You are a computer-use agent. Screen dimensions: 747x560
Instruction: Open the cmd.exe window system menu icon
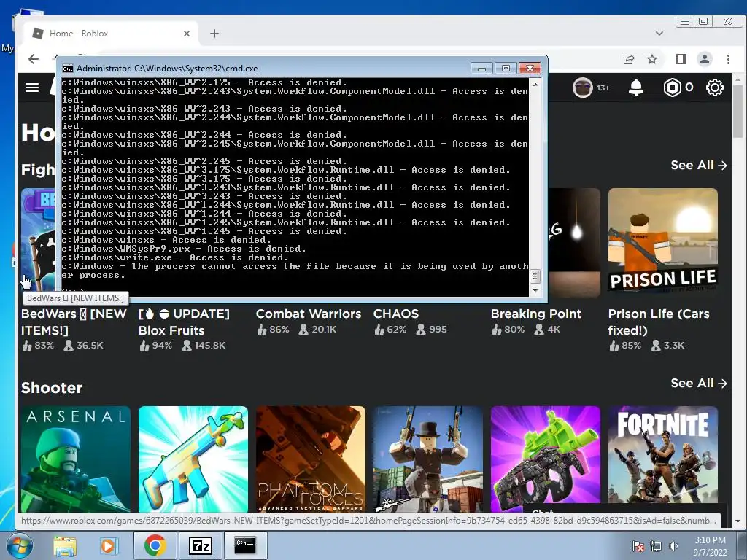point(68,69)
